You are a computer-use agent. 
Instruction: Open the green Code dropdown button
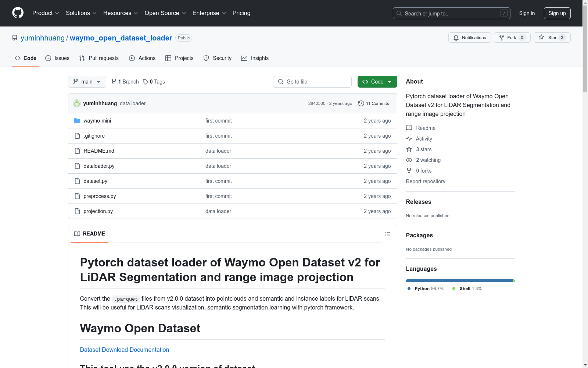tap(377, 82)
